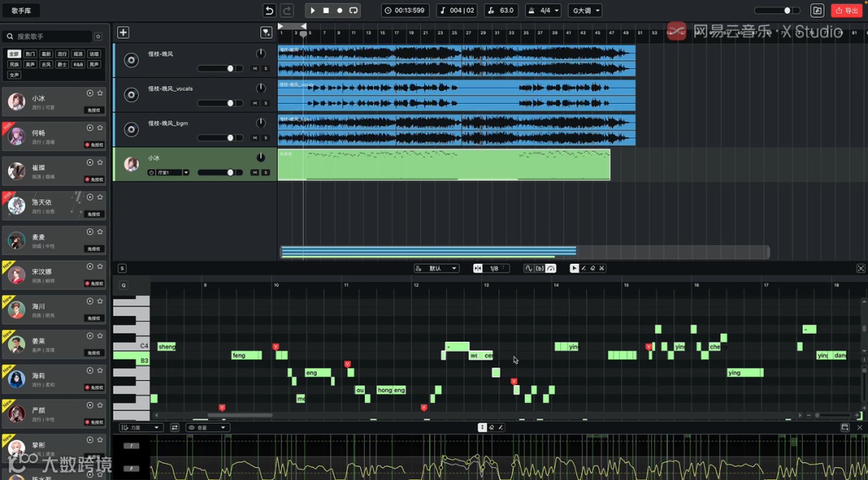Click the red 导出 export button
The width and height of the screenshot is (868, 480).
click(847, 10)
